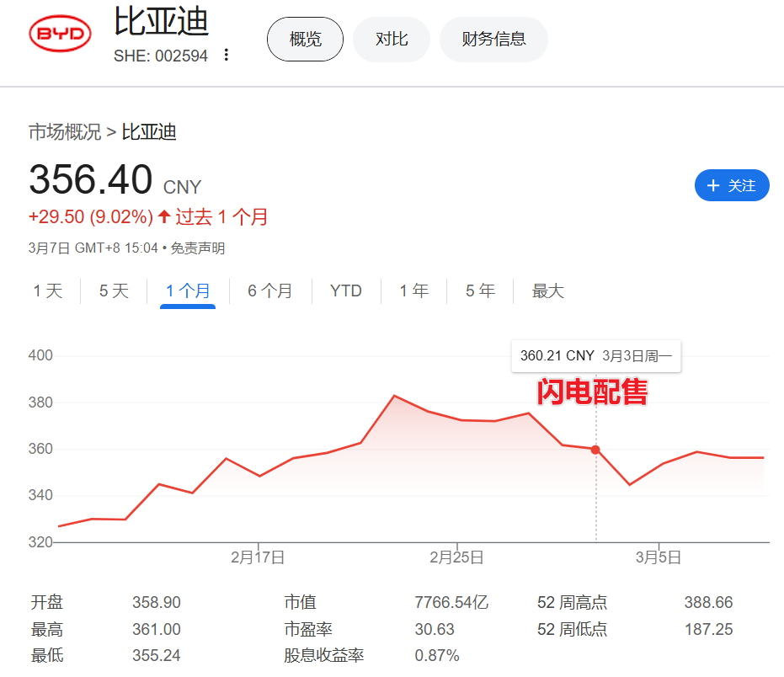The width and height of the screenshot is (784, 677).
Task: Select the 1 天 time range
Action: click(48, 291)
